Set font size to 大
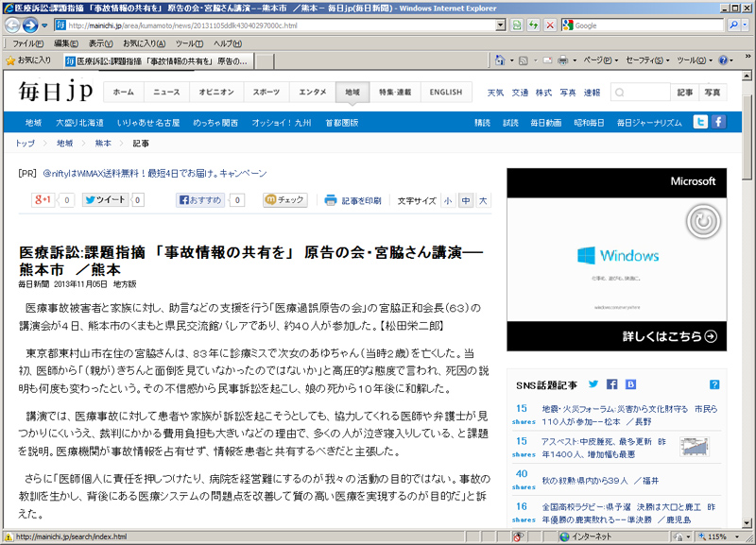Image resolution: width=756 pixels, height=545 pixels. tap(483, 200)
